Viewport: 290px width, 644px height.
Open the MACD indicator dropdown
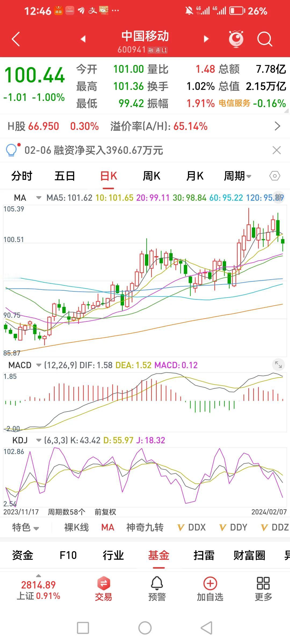(39, 365)
